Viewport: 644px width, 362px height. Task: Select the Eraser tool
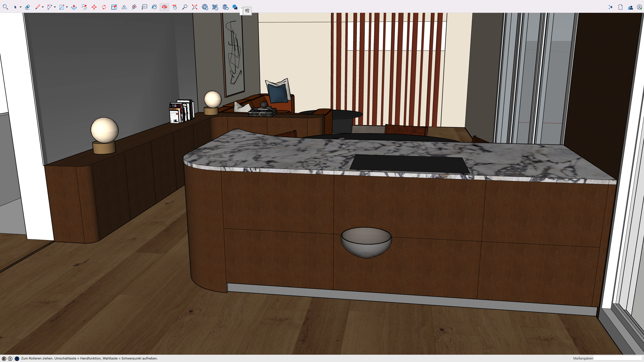[27, 7]
